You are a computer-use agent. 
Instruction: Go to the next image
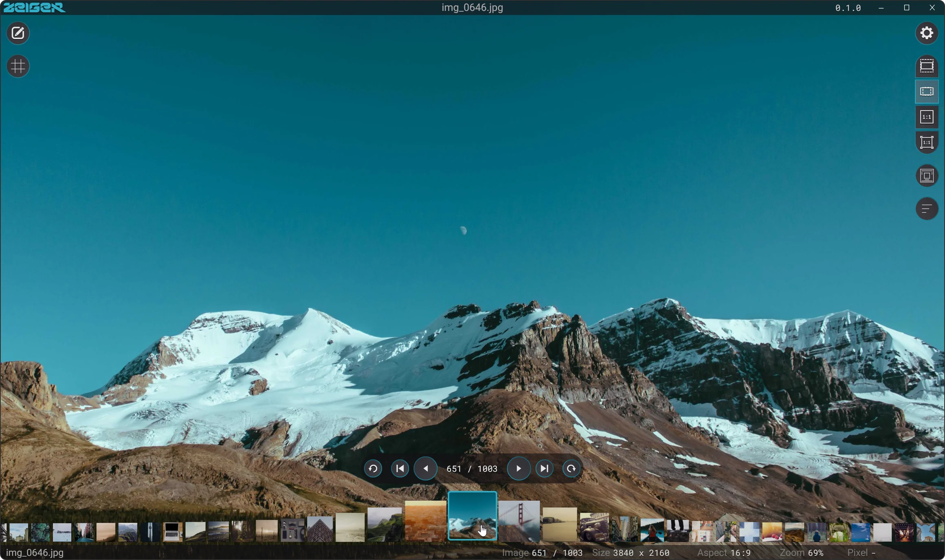click(519, 469)
